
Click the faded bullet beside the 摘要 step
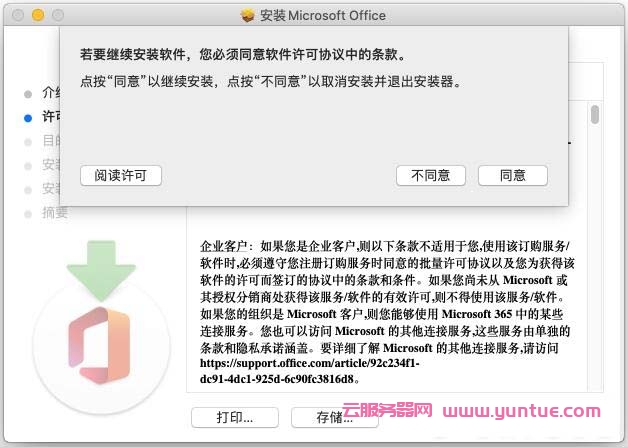pyautogui.click(x=28, y=214)
